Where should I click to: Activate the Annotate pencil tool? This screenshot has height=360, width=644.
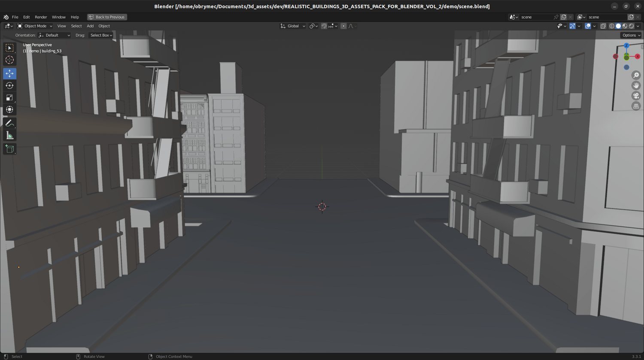click(x=9, y=124)
